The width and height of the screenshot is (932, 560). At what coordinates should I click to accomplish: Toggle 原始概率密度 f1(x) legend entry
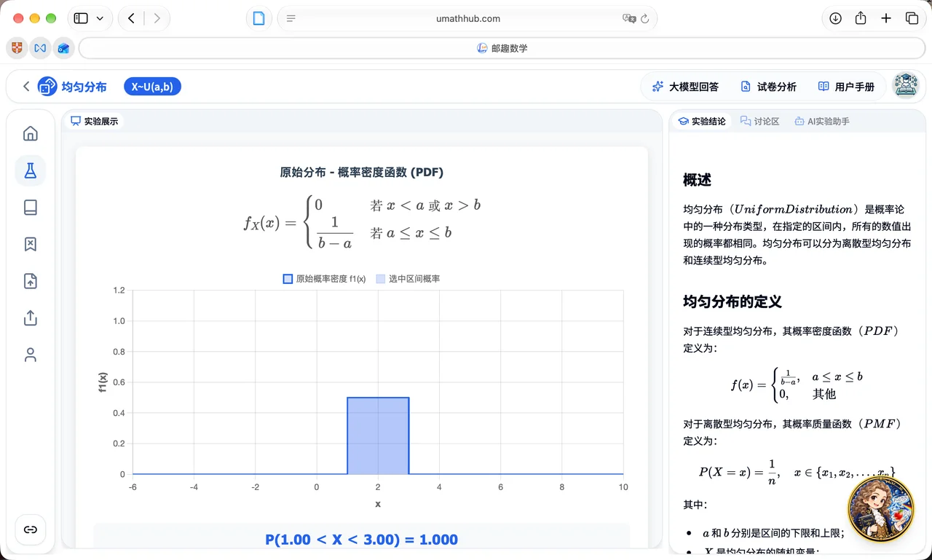[x=324, y=279]
